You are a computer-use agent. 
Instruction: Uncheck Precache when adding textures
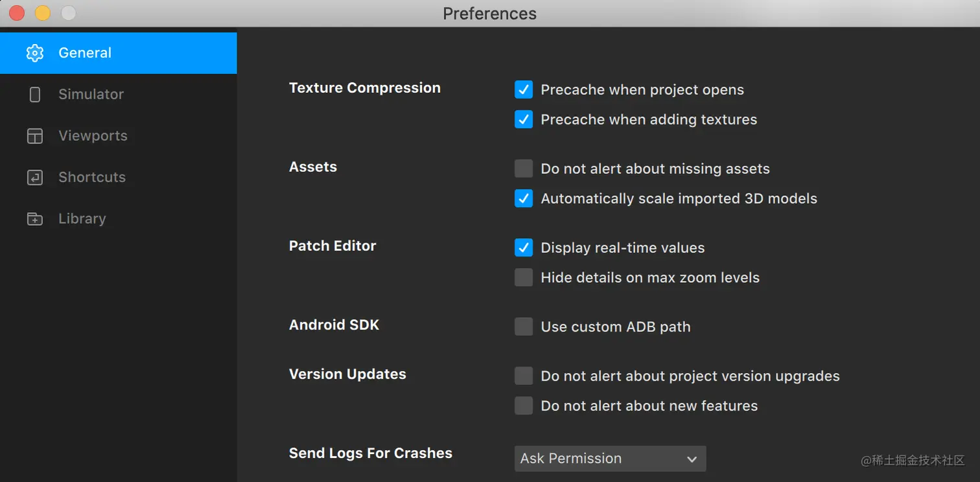tap(524, 119)
